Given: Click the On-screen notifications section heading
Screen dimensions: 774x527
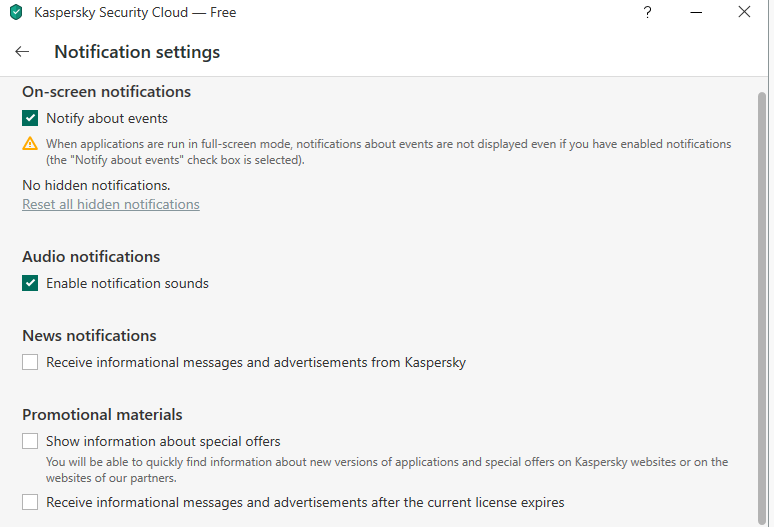Looking at the screenshot, I should tap(106, 92).
